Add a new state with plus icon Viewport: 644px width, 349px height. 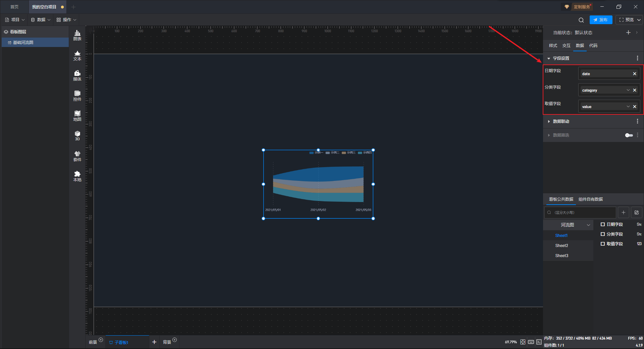(x=628, y=33)
